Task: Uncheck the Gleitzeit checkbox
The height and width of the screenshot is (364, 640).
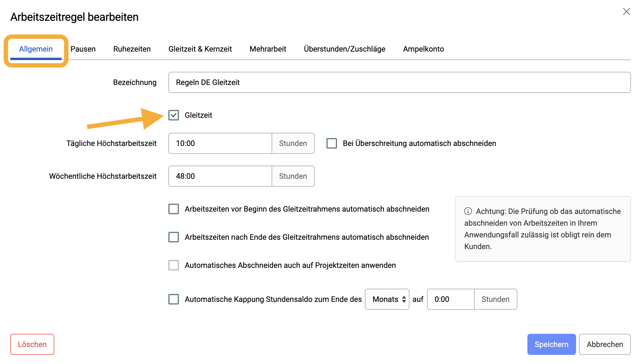Action: (174, 115)
